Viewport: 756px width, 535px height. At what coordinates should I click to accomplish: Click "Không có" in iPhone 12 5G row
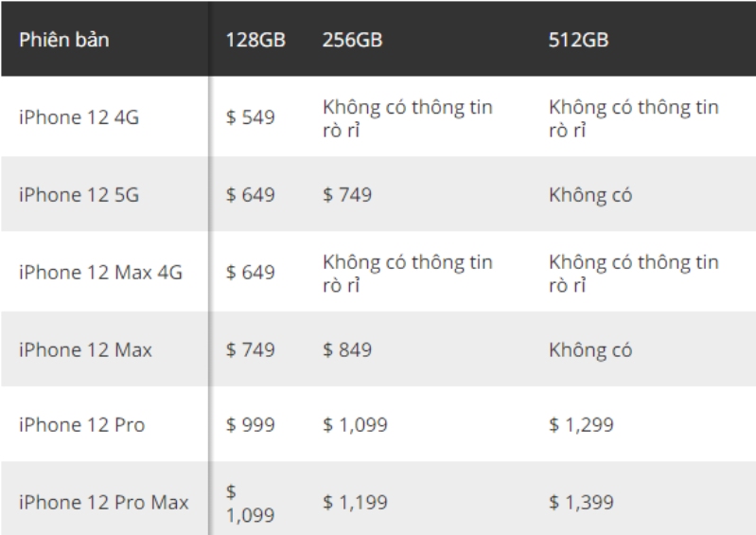590,196
